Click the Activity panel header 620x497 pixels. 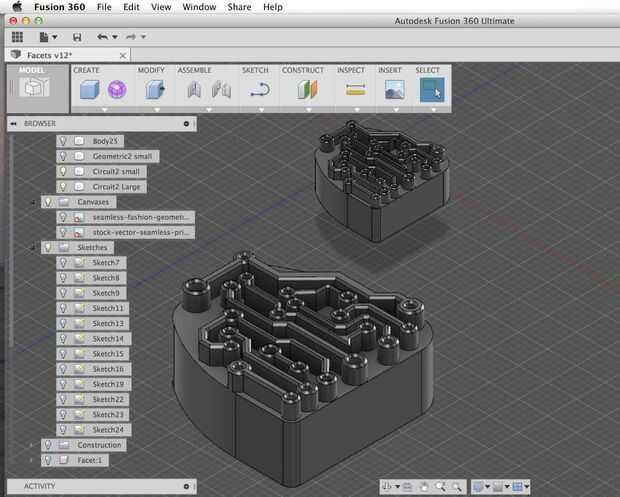(x=102, y=486)
